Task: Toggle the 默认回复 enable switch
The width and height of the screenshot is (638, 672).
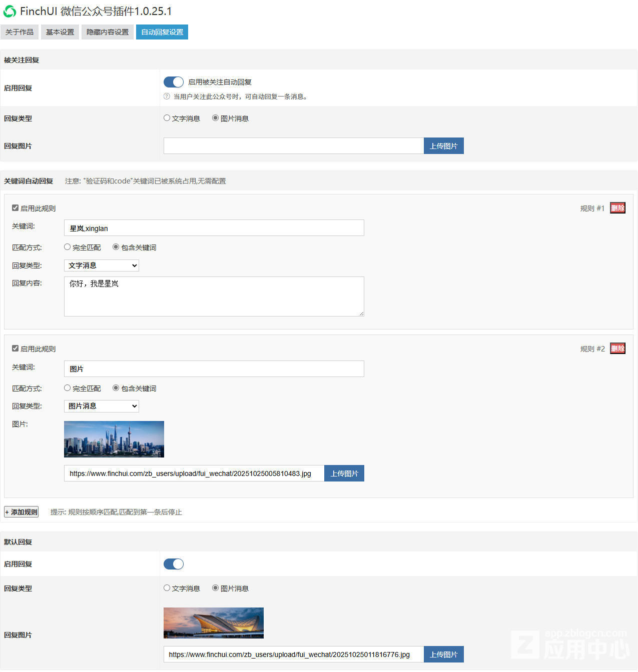Action: tap(174, 564)
